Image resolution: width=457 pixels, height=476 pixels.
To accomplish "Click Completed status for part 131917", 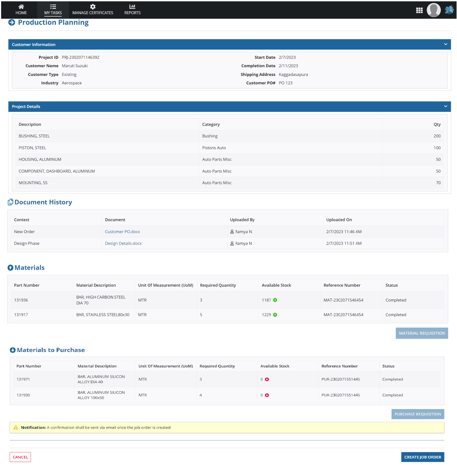I will (x=396, y=315).
